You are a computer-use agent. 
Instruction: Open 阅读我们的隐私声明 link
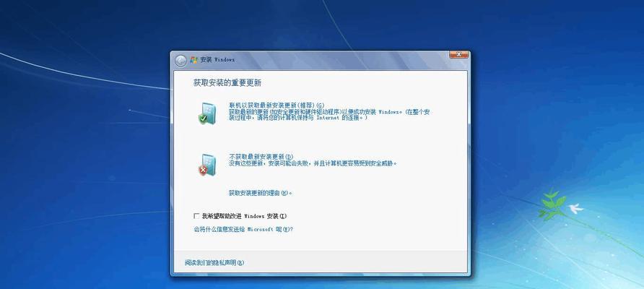pos(214,262)
